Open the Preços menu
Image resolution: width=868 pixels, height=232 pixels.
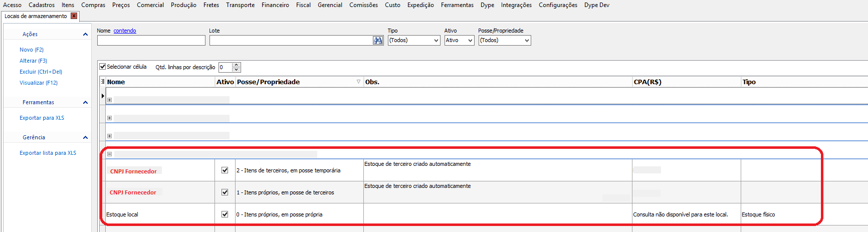pyautogui.click(x=121, y=5)
